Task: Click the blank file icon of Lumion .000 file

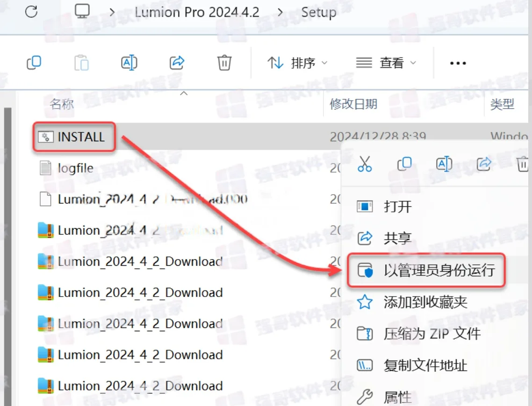Action: (45, 199)
